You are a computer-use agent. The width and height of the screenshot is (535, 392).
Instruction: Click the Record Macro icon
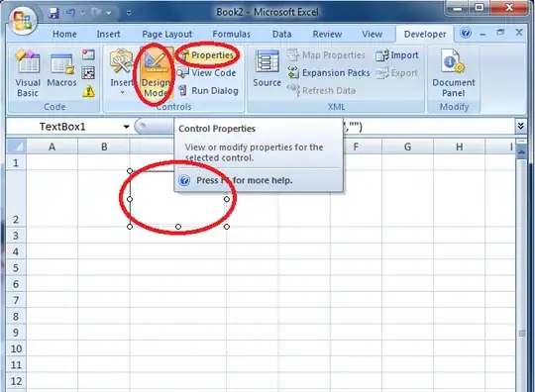coord(88,54)
